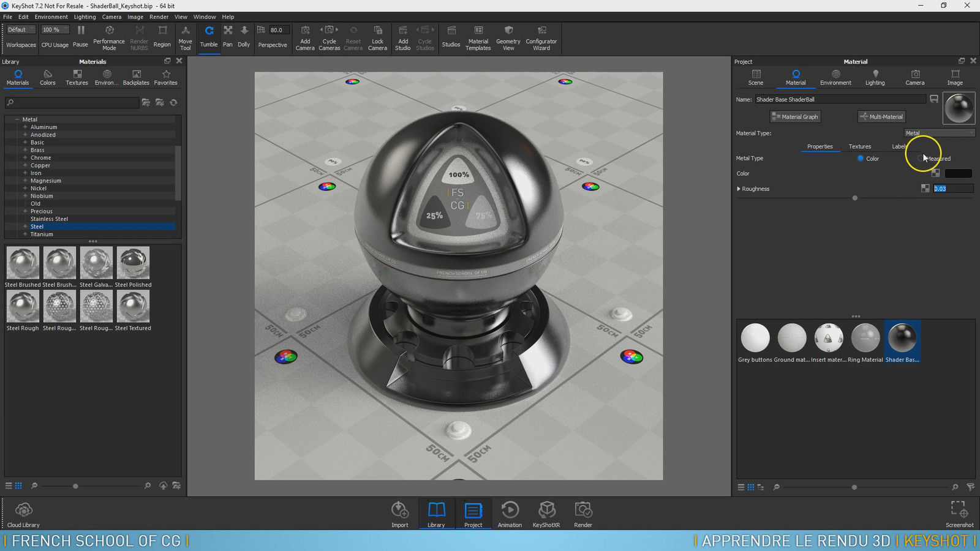980x551 pixels.
Task: Switch to the Textures tab
Action: (859, 146)
